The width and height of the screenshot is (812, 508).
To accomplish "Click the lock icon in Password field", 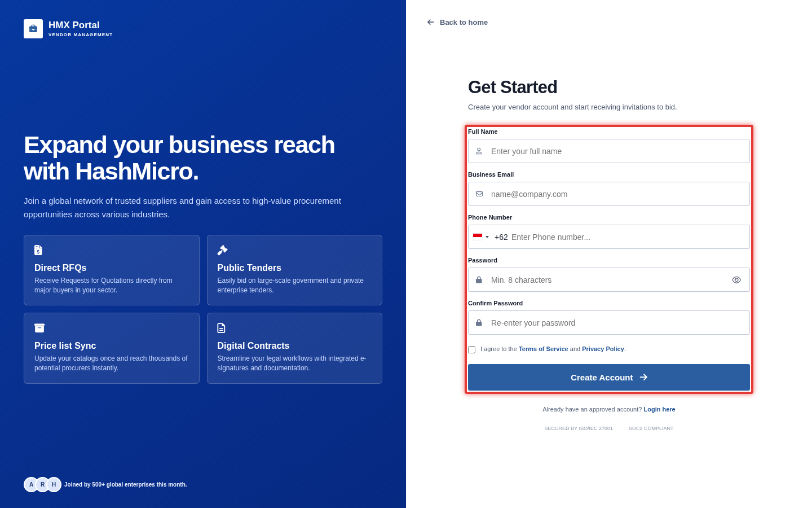I will point(479,280).
